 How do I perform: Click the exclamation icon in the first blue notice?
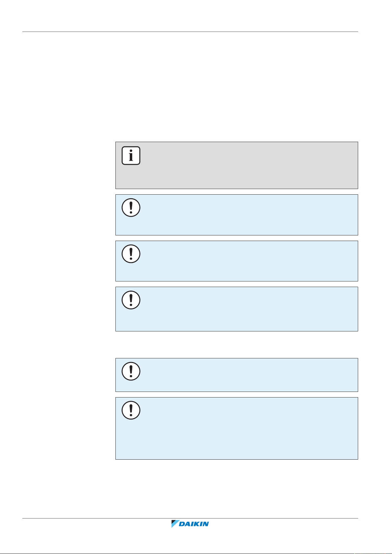[x=131, y=207]
